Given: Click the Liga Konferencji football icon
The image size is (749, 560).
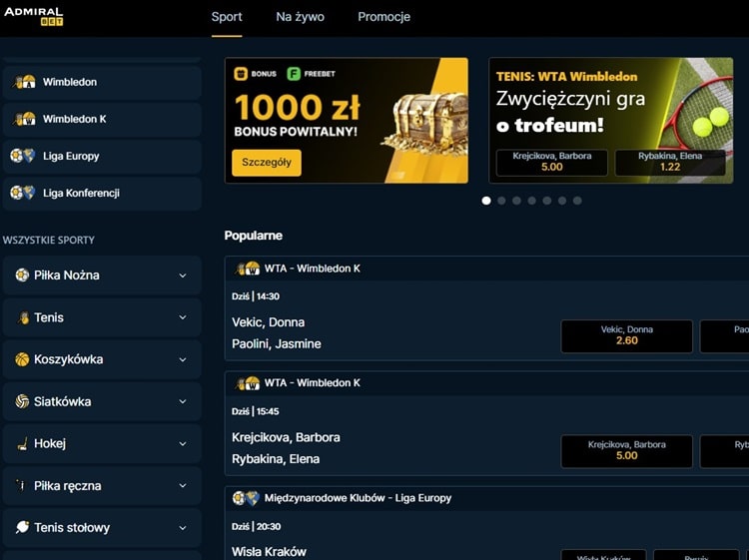Looking at the screenshot, I should (x=22, y=193).
